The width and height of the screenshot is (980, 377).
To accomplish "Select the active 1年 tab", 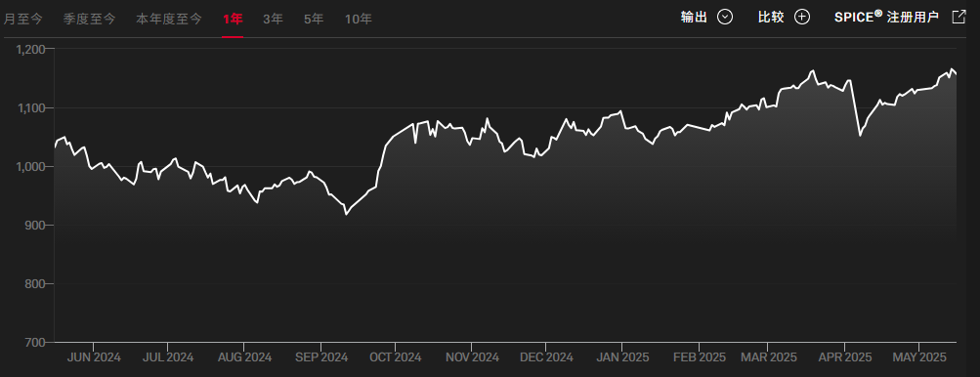I will tap(233, 20).
